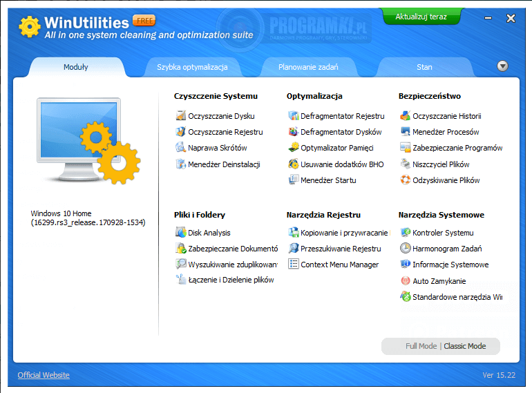The image size is (532, 393).
Task: Click the Przeszukiwanie Rejestru icon
Action: point(293,248)
